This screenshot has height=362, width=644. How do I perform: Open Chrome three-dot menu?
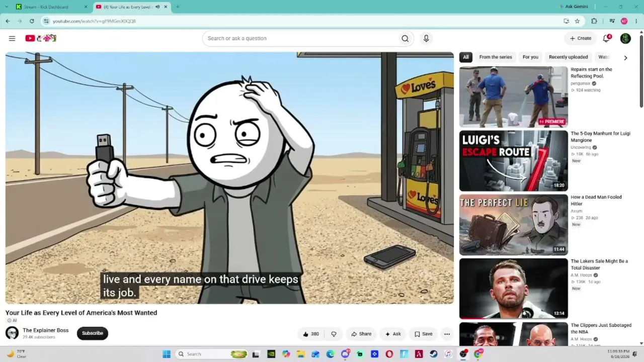pyautogui.click(x=636, y=21)
